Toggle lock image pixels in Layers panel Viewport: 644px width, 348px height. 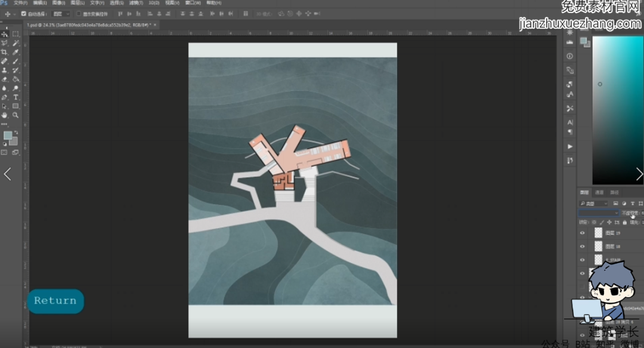[602, 222]
